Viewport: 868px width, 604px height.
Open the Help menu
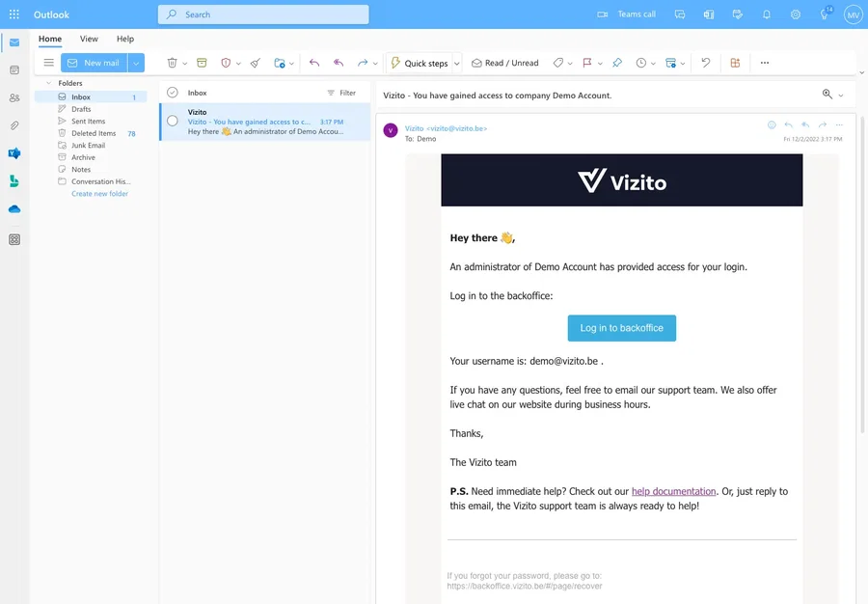click(x=124, y=38)
